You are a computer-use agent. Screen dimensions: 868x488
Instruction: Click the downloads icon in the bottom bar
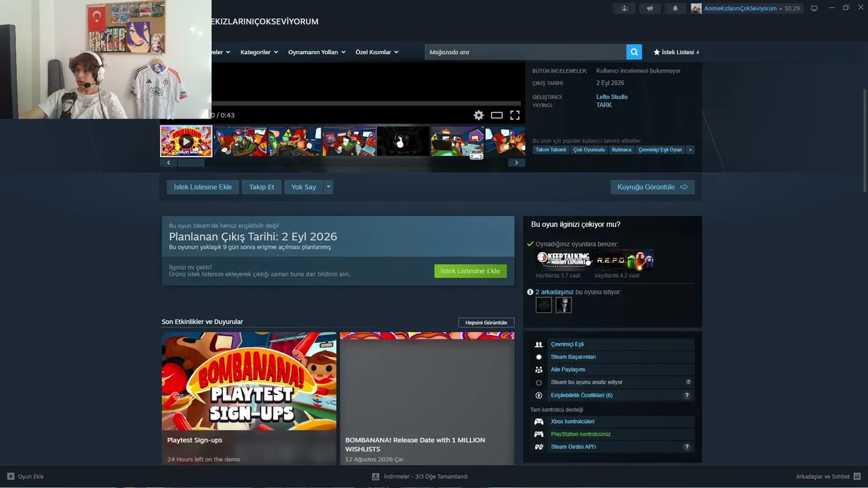(376, 476)
